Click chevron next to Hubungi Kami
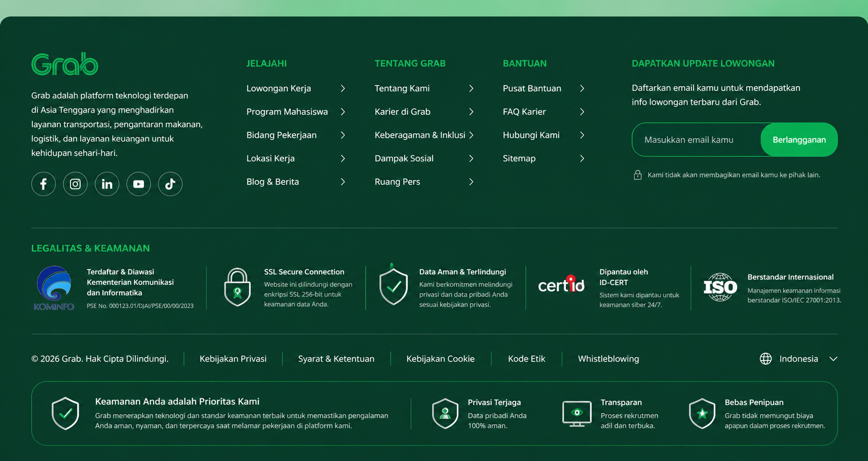The width and height of the screenshot is (868, 461). point(582,135)
